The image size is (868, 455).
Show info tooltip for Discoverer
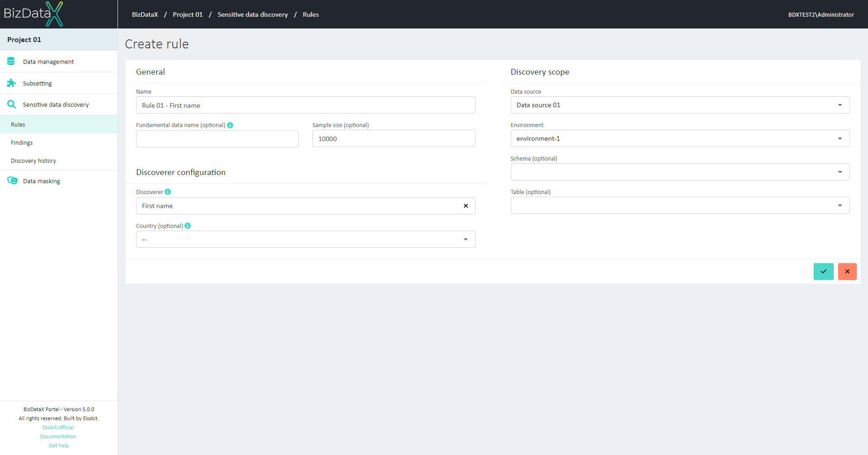point(168,192)
